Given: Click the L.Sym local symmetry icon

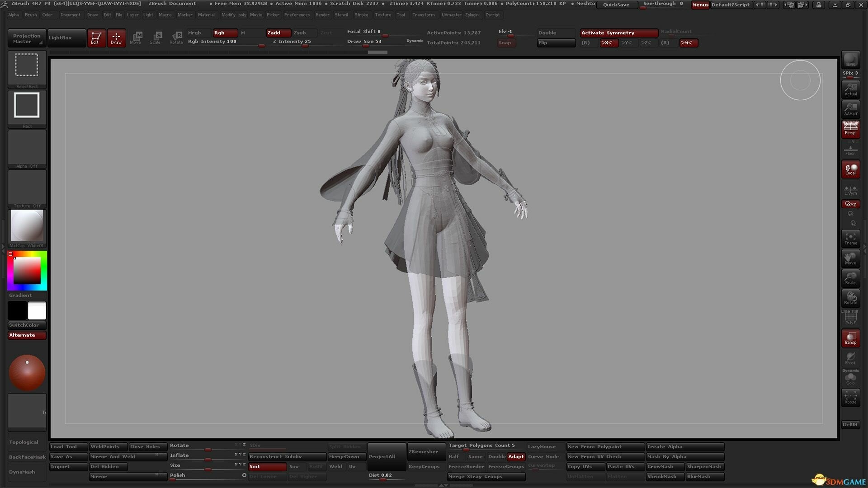Looking at the screenshot, I should coord(850,189).
